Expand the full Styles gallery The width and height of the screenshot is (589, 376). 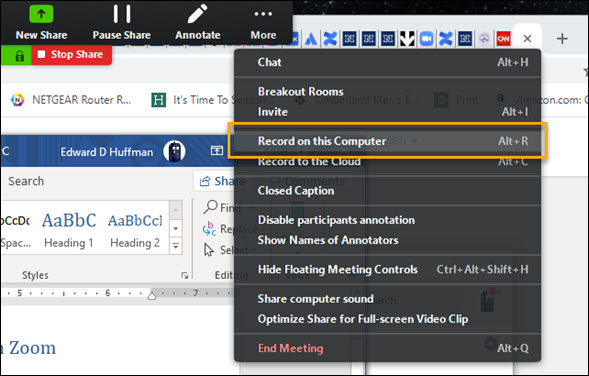[176, 246]
